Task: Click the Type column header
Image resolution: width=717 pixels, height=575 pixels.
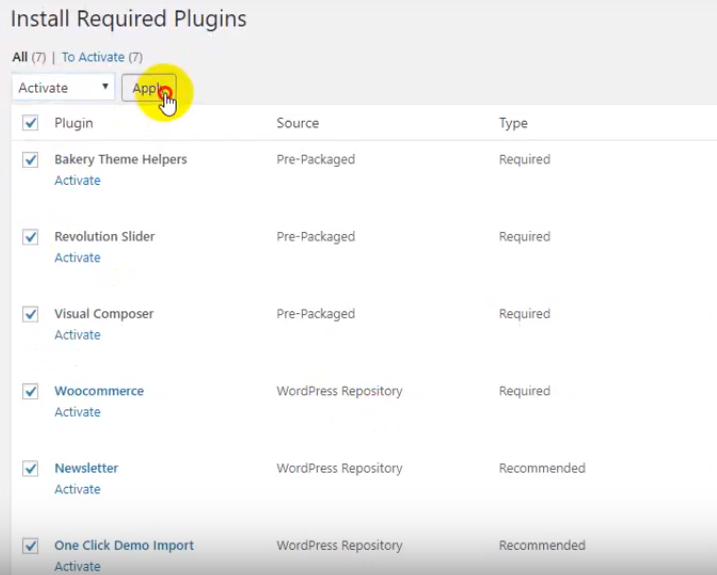Action: 513,124
